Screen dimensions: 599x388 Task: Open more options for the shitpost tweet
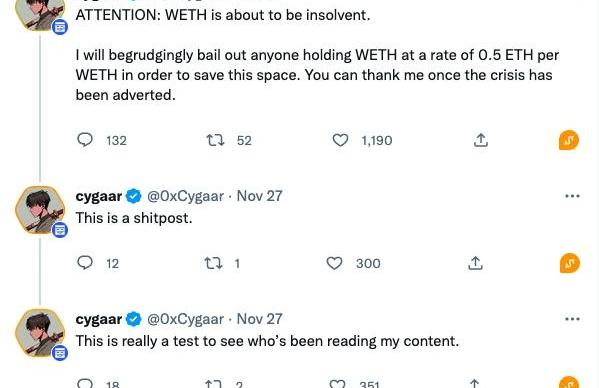coord(572,196)
